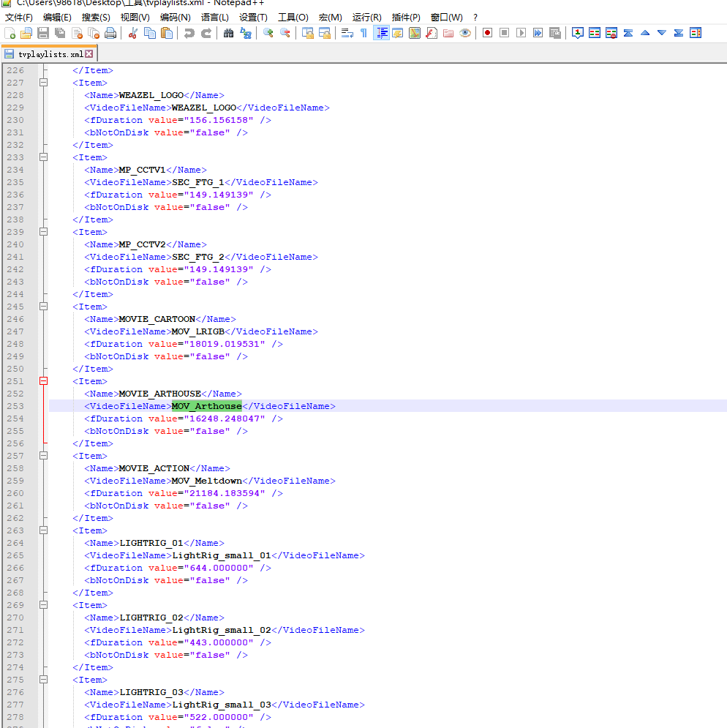Print the file using the printer icon
Image resolution: width=727 pixels, height=728 pixels.
pyautogui.click(x=110, y=33)
